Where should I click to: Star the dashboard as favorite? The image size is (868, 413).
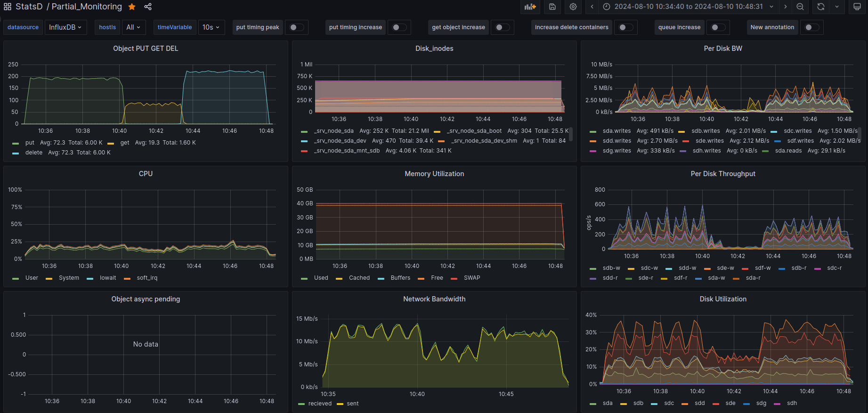(132, 7)
